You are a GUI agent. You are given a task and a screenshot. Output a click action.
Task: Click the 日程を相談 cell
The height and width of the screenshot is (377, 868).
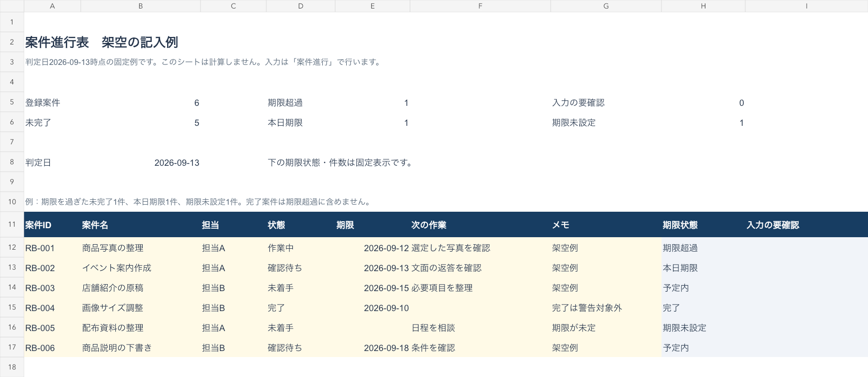tap(480, 328)
